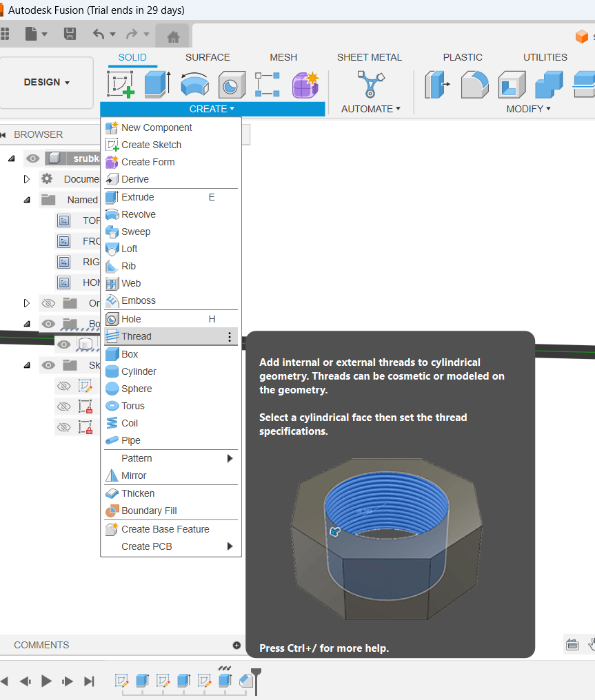
Task: Save the design with the floppy disk icon
Action: (x=70, y=34)
